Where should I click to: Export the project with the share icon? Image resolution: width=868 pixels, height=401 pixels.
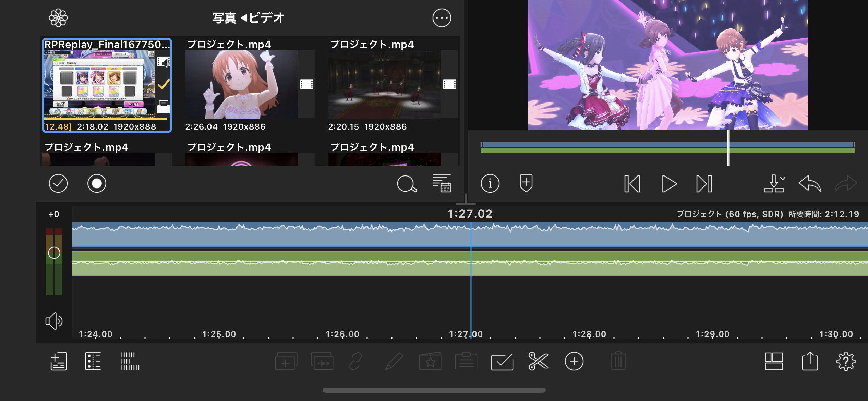(x=810, y=361)
